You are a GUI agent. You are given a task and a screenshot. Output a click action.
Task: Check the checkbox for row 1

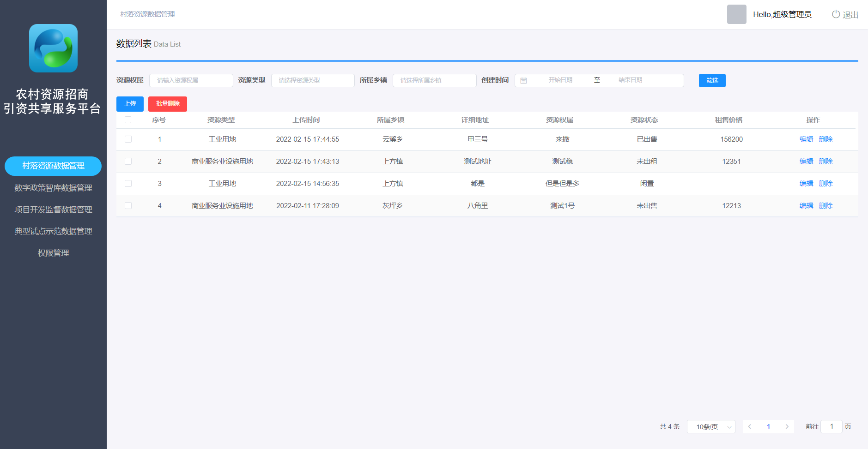(128, 139)
